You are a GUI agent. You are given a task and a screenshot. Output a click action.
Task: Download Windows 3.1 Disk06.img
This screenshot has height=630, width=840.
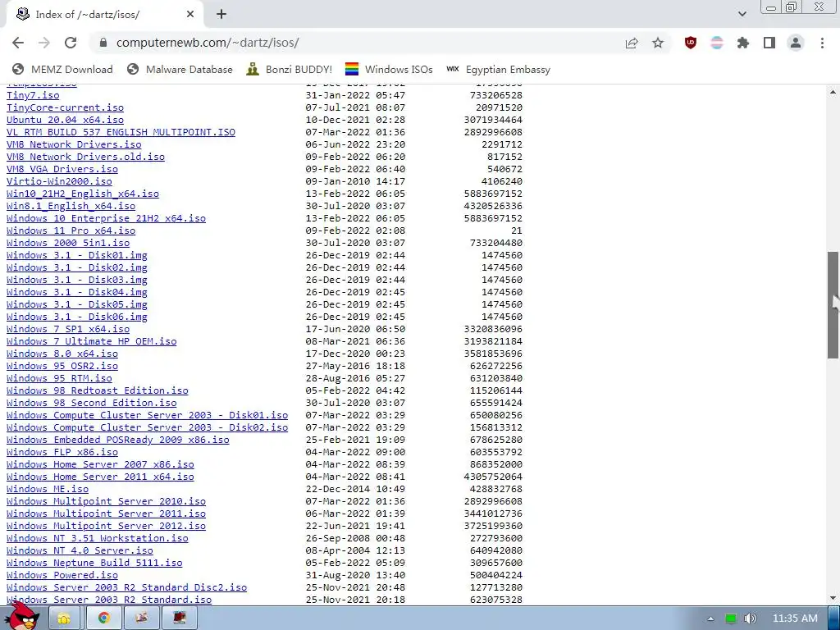point(76,317)
